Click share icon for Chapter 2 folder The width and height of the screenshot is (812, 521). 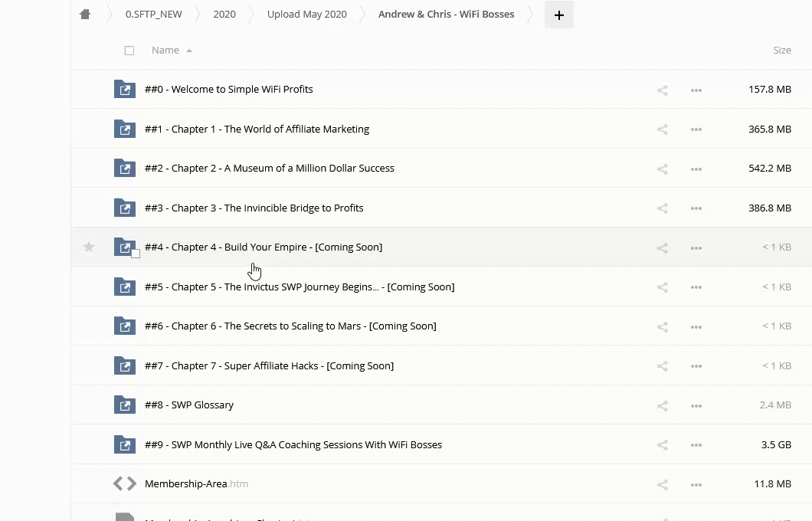click(662, 169)
